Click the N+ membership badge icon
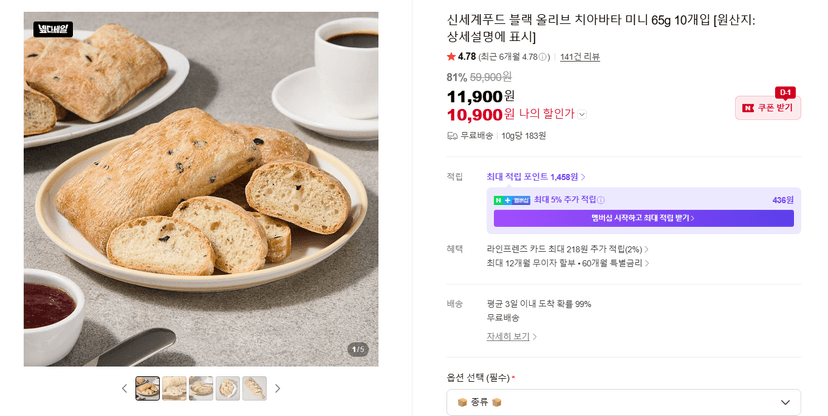This screenshot has height=416, width=828. (512, 200)
